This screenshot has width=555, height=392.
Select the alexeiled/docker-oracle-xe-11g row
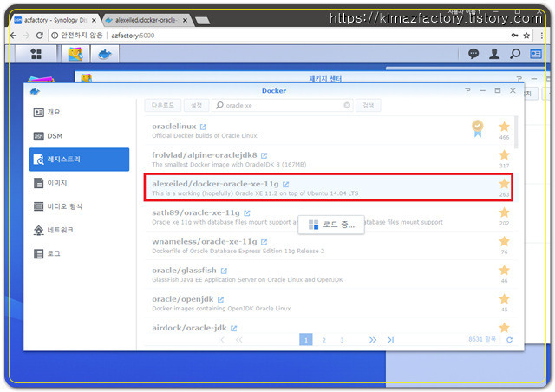coord(330,187)
